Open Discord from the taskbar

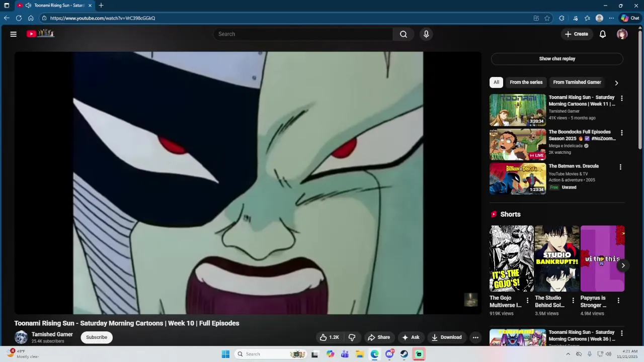pyautogui.click(x=389, y=354)
